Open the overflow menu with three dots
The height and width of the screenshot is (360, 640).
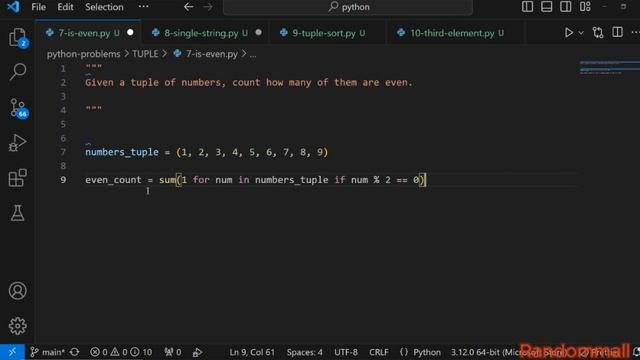[x=144, y=7]
